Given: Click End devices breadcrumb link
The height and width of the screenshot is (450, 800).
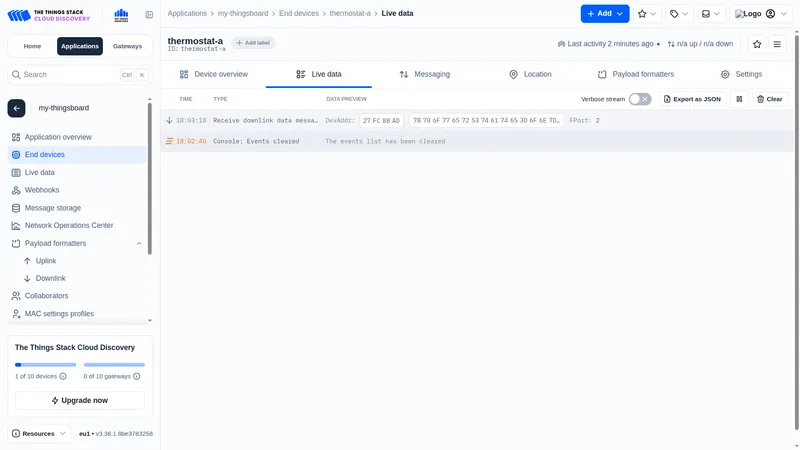Looking at the screenshot, I should click(x=299, y=13).
